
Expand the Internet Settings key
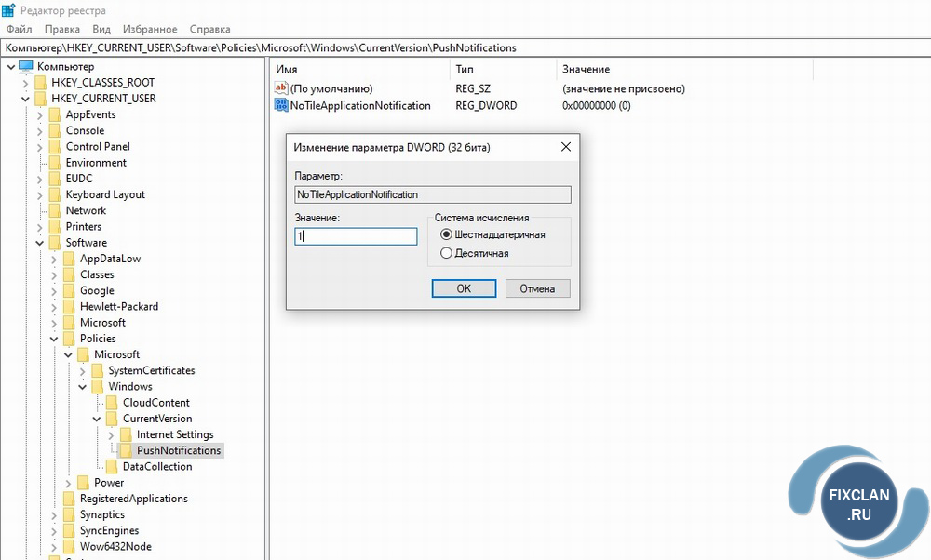point(112,434)
